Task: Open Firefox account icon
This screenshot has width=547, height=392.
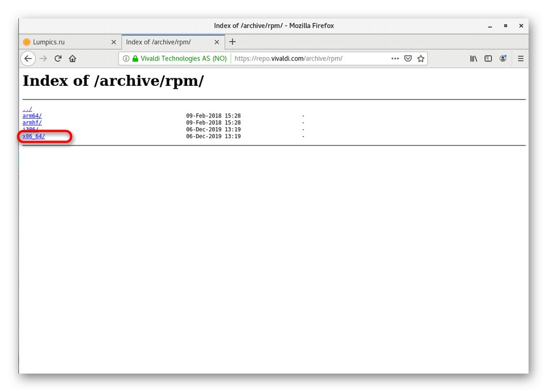Action: (503, 59)
